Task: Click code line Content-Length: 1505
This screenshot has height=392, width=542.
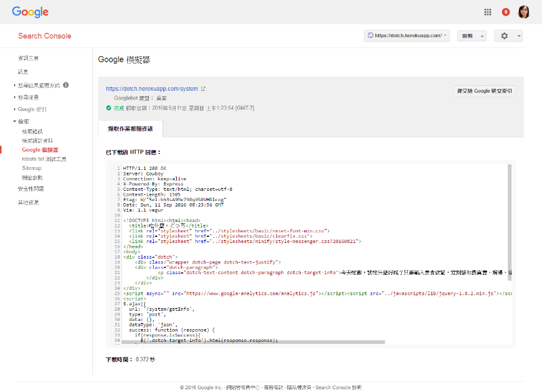Action: coord(152,194)
